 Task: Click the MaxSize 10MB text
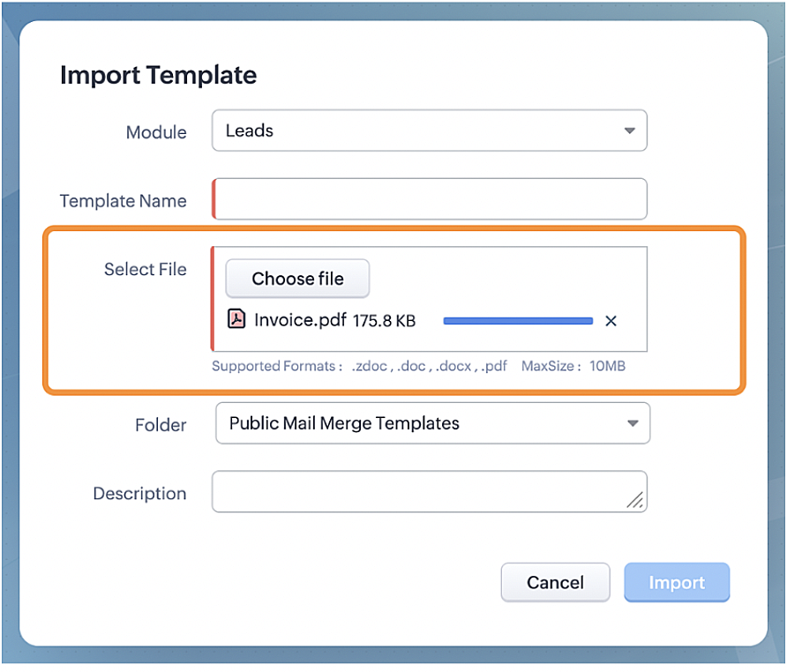click(x=573, y=366)
